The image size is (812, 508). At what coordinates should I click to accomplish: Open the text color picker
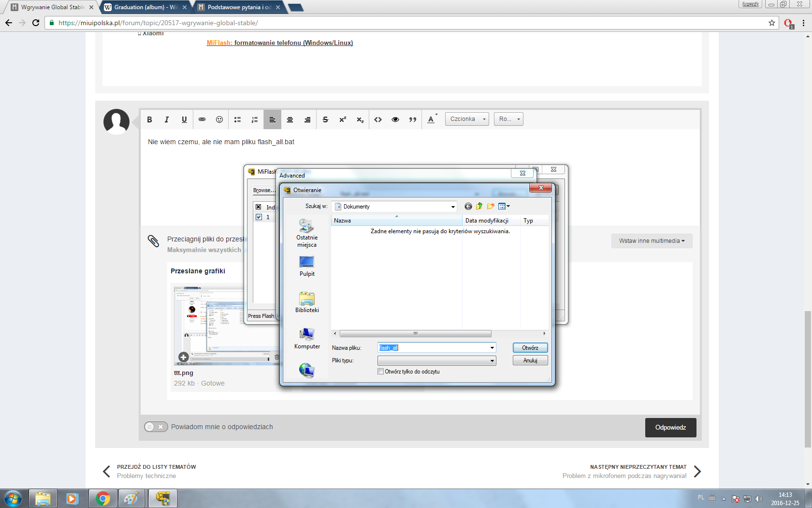click(432, 120)
